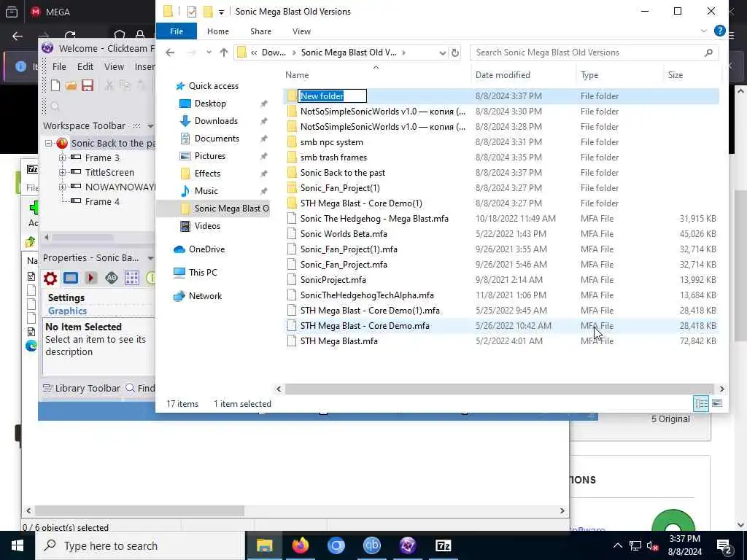
Task: Select the Sonic Worlds Beta.mfa file
Action: coord(344,234)
